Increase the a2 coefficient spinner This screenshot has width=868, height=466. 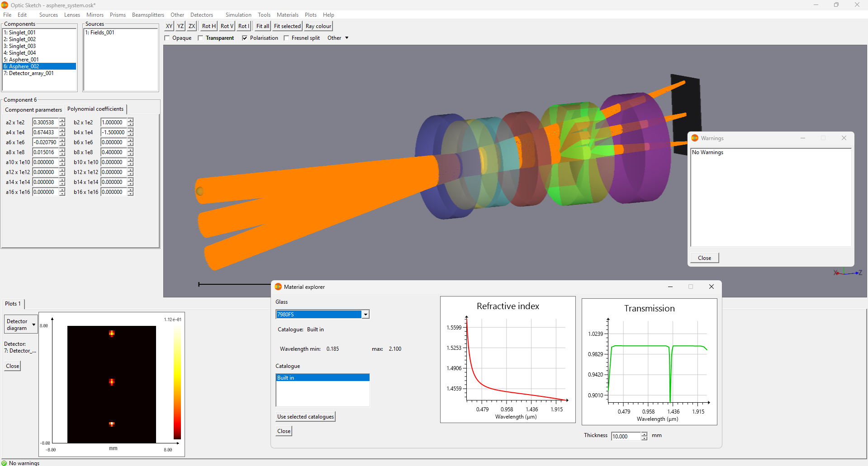pyautogui.click(x=62, y=120)
